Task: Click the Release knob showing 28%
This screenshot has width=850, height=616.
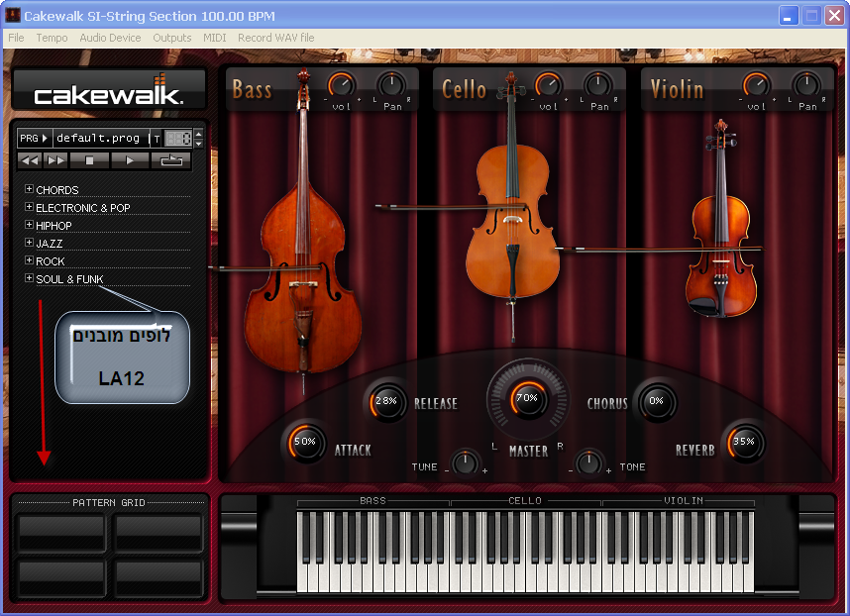Action: click(x=387, y=401)
